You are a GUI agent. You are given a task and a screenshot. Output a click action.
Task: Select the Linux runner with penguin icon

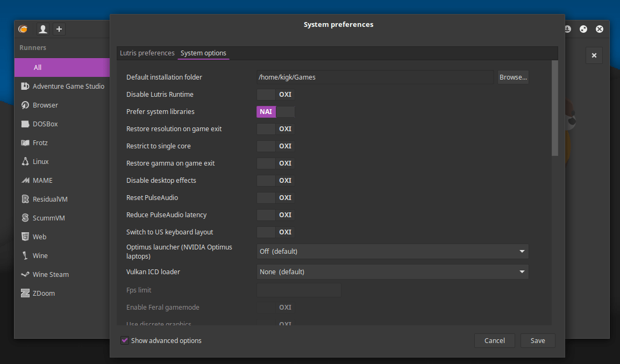[x=62, y=162]
